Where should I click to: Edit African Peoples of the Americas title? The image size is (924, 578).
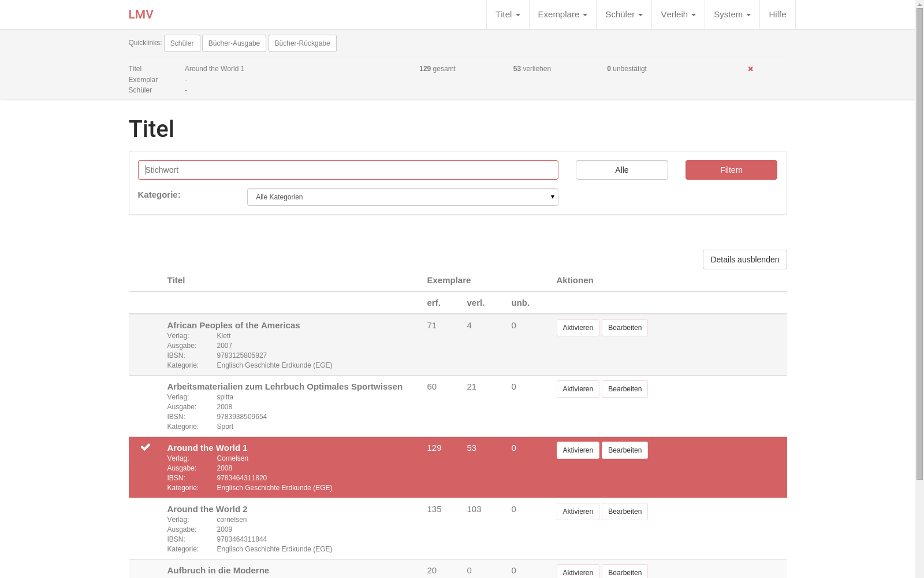point(624,328)
